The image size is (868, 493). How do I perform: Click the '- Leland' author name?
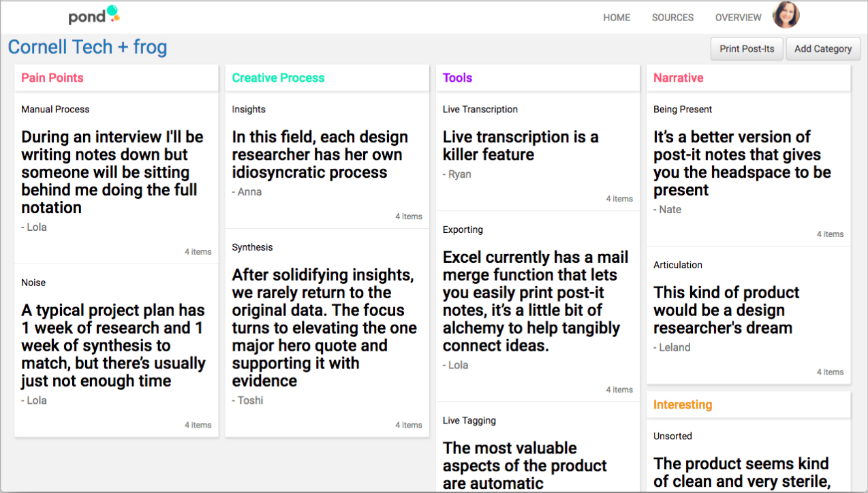(x=672, y=347)
